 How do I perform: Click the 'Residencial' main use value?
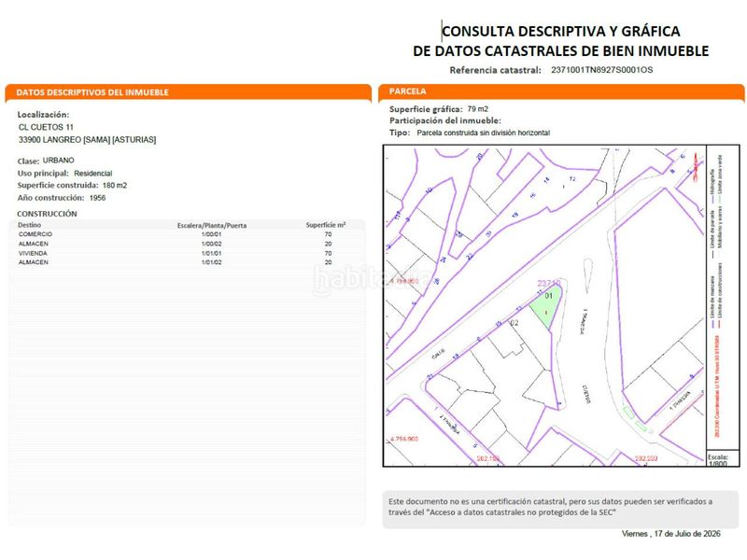pos(92,174)
